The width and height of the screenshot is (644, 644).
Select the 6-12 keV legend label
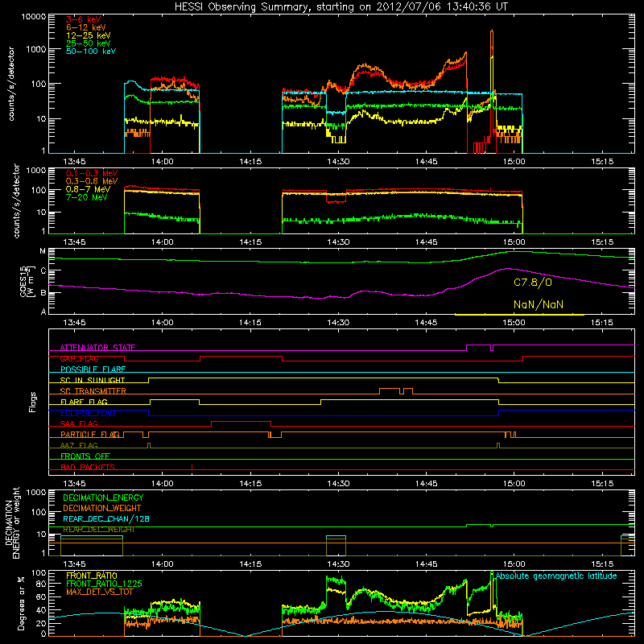pyautogui.click(x=86, y=27)
